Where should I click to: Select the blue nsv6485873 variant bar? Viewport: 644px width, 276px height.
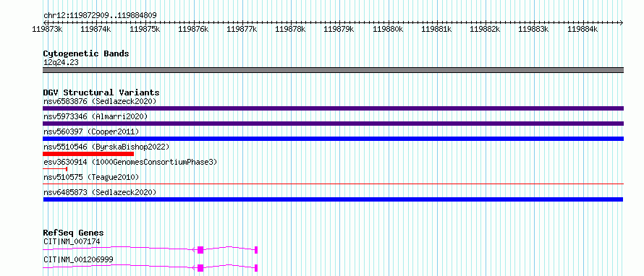(333, 199)
